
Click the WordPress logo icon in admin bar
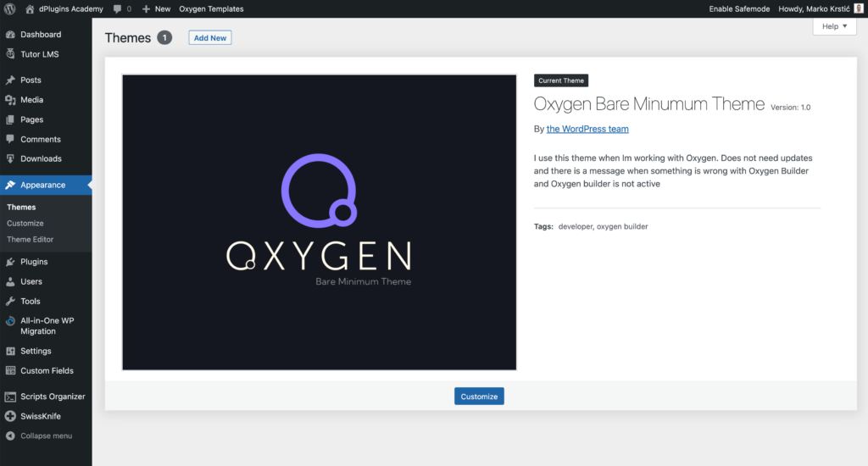[x=10, y=8]
